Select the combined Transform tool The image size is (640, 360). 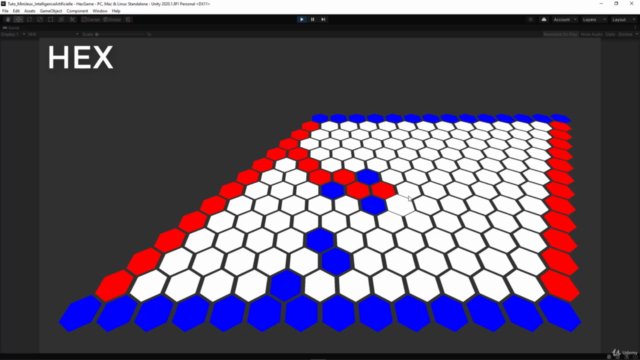[x=61, y=20]
